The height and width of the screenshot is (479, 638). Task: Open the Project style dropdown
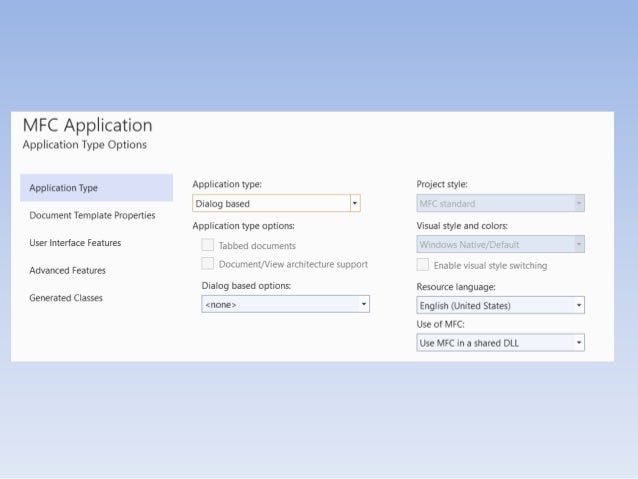click(500, 203)
